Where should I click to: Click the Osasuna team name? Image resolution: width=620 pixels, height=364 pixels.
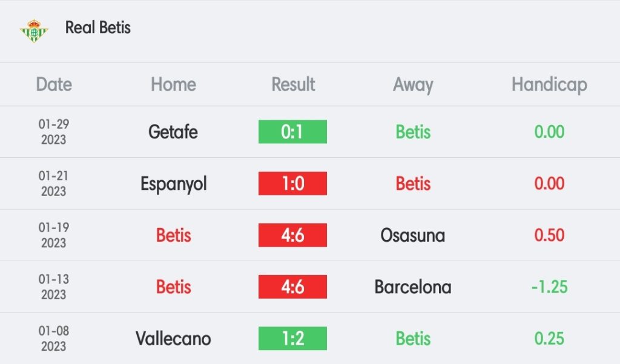(413, 235)
